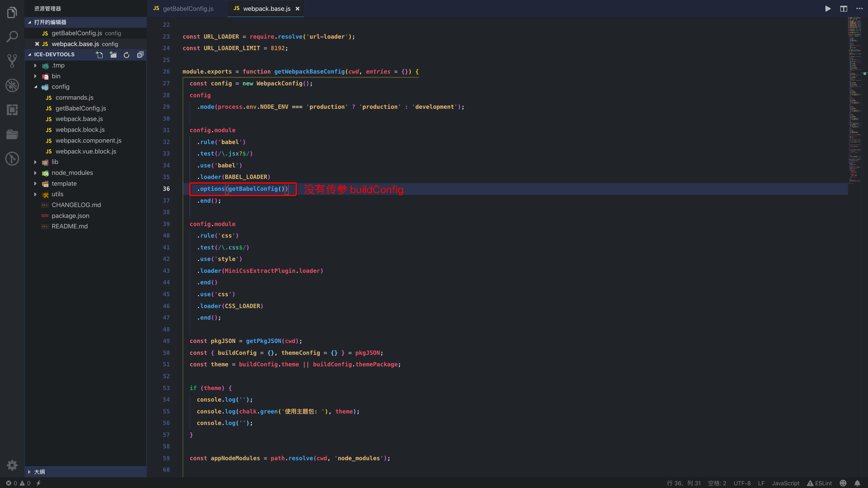Split the editor using the split icon
The height and width of the screenshot is (488, 868).
844,8
